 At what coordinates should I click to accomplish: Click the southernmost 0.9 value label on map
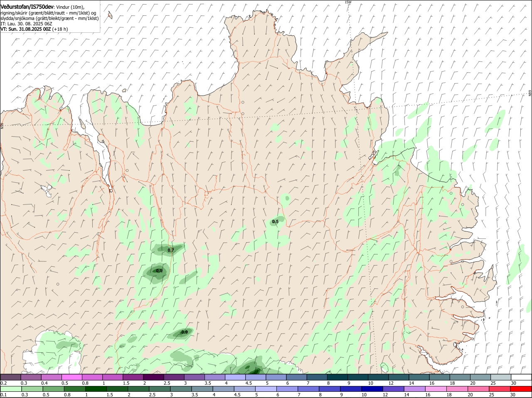point(185,332)
